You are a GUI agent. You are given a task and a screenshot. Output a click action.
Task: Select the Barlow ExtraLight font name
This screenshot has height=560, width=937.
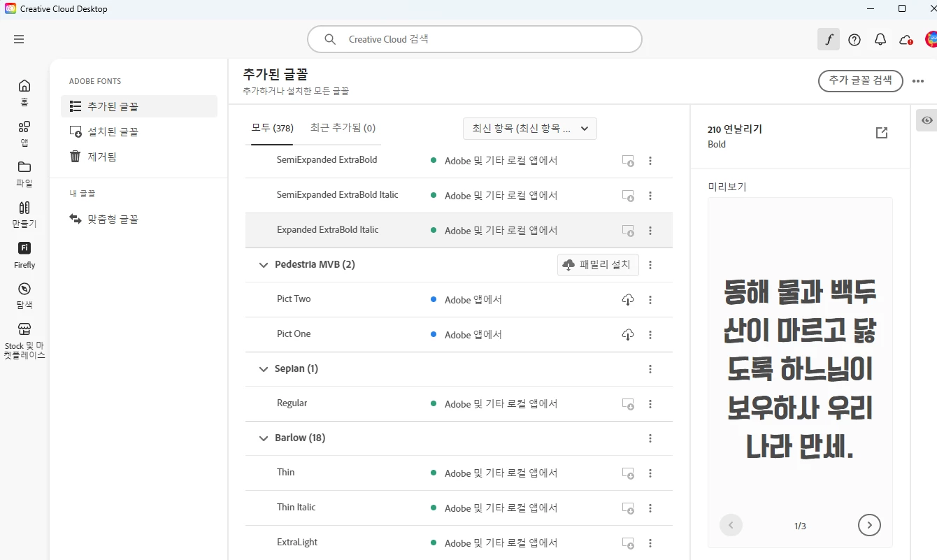coord(297,542)
